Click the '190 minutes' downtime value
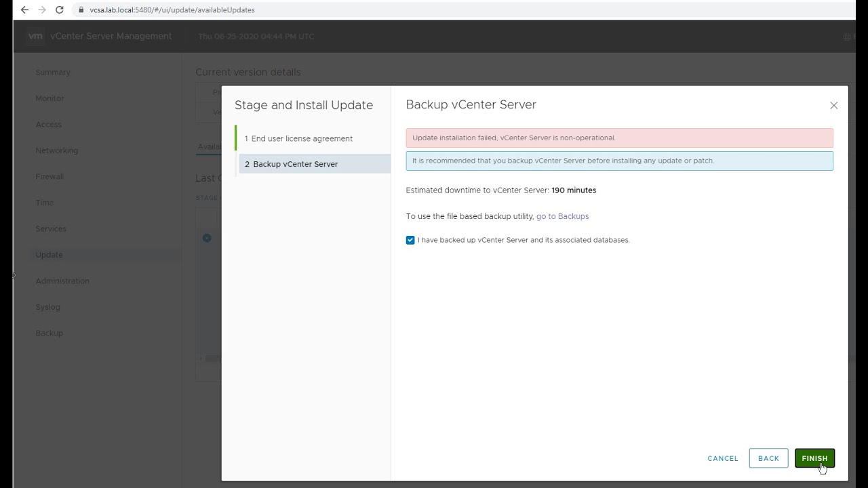Image resolution: width=868 pixels, height=488 pixels. (574, 190)
